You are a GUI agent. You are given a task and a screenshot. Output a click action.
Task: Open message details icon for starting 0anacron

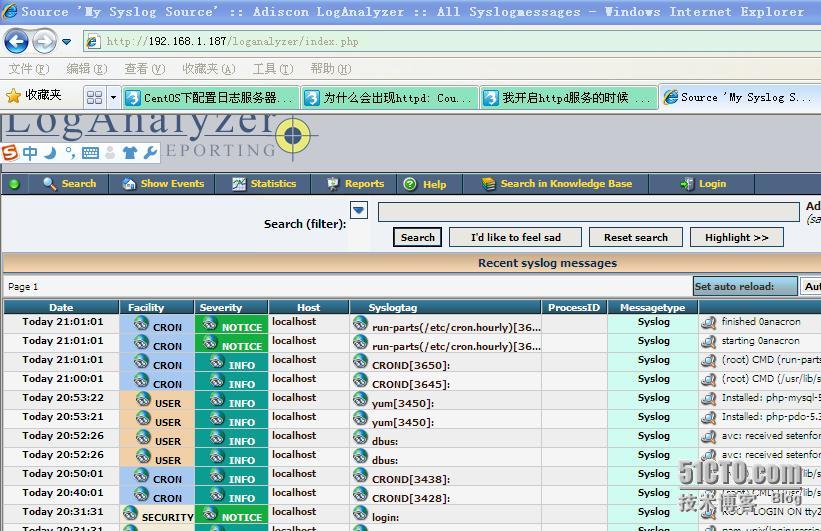(709, 341)
